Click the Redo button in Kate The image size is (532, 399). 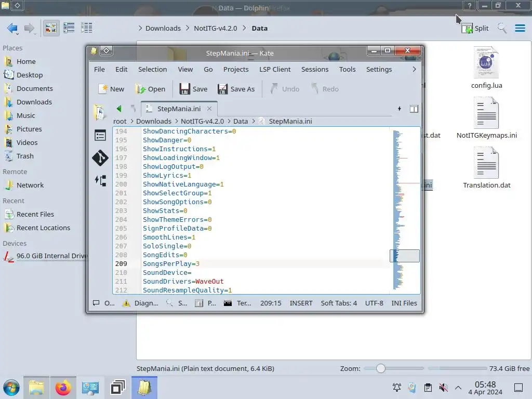[325, 89]
